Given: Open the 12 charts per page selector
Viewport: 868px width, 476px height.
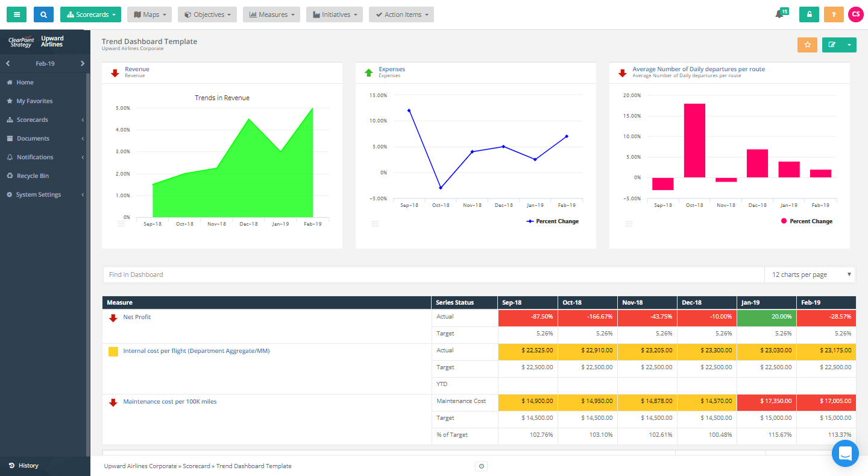Looking at the screenshot, I should (810, 274).
